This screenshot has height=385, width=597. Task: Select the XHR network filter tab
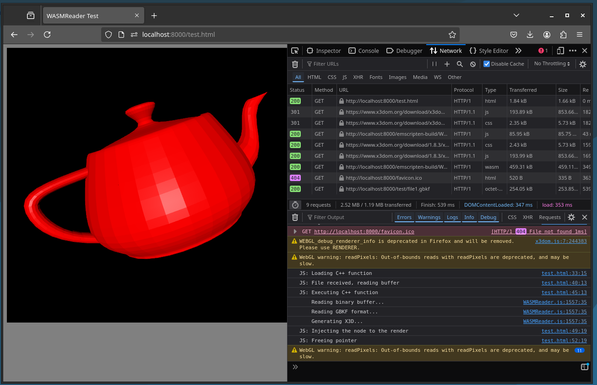coord(358,77)
